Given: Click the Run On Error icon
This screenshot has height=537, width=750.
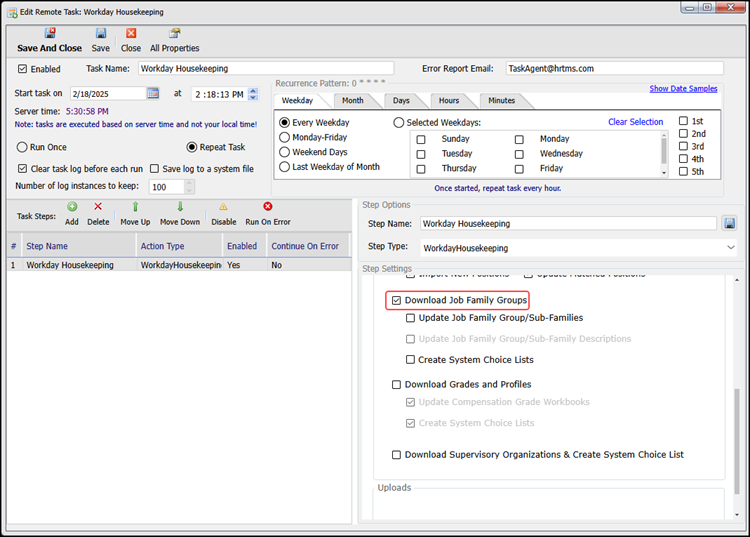Looking at the screenshot, I should [268, 207].
